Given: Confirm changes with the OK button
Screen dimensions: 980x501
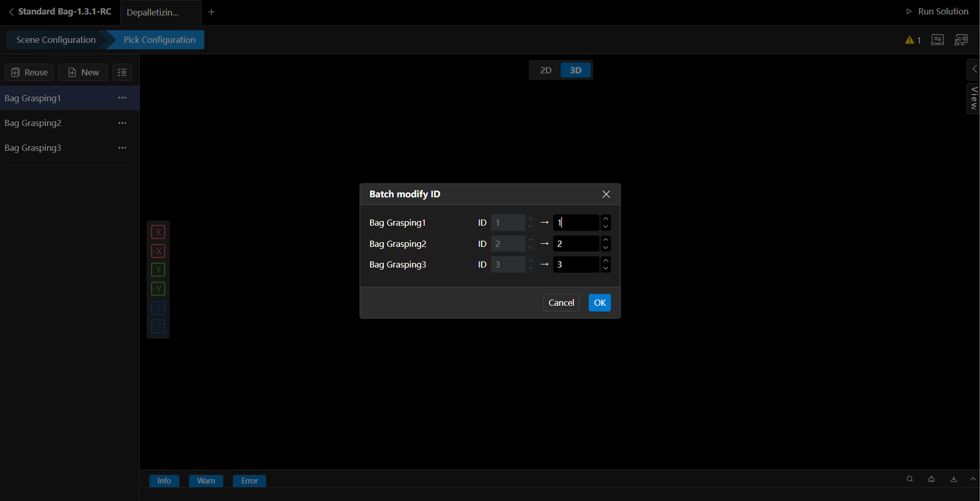Looking at the screenshot, I should tap(599, 303).
